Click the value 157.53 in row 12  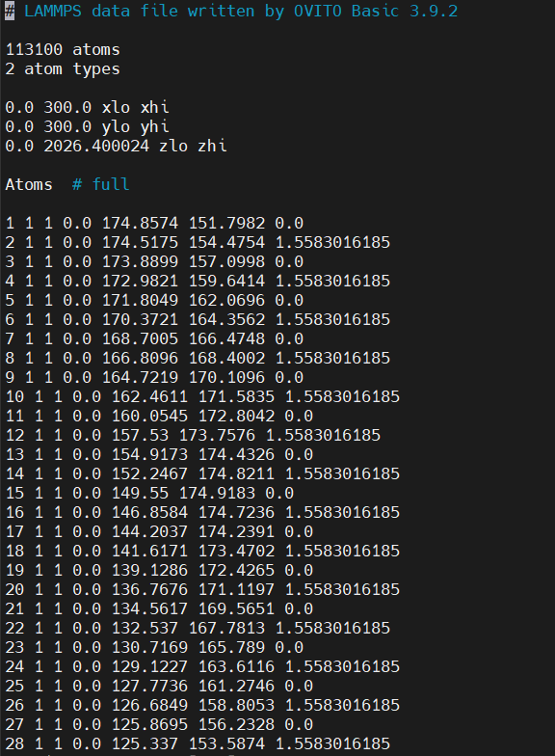140,435
